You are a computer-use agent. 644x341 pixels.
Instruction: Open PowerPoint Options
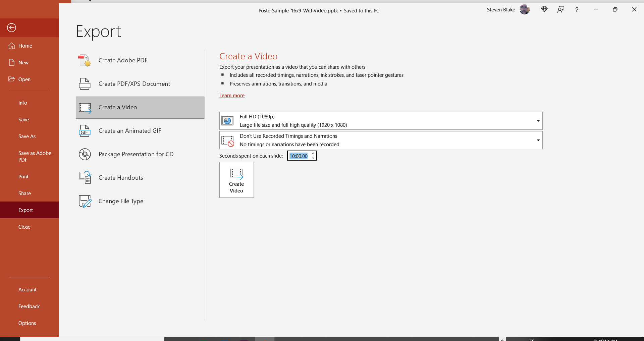point(29,323)
